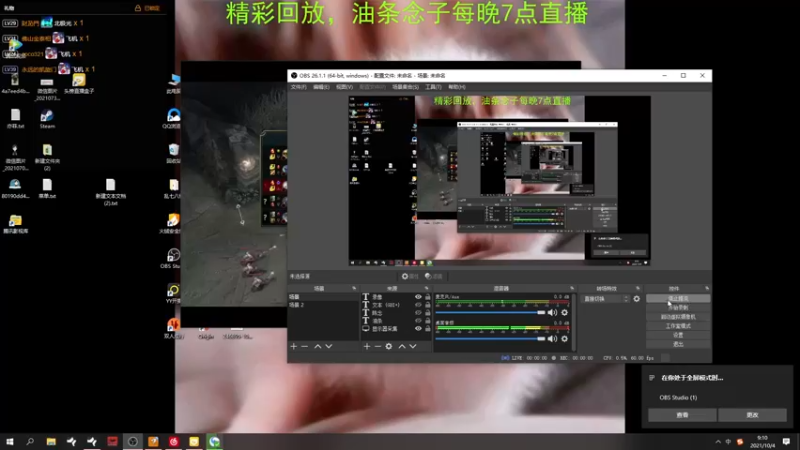The height and width of the screenshot is (450, 800).
Task: Toggle the lock on 文本 (GDI+) source
Action: tap(428, 305)
